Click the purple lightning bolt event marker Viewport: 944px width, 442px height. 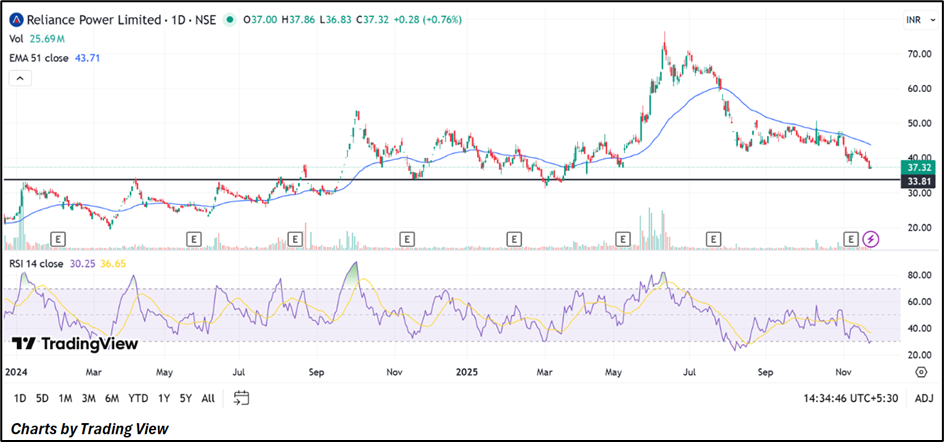[x=871, y=239]
